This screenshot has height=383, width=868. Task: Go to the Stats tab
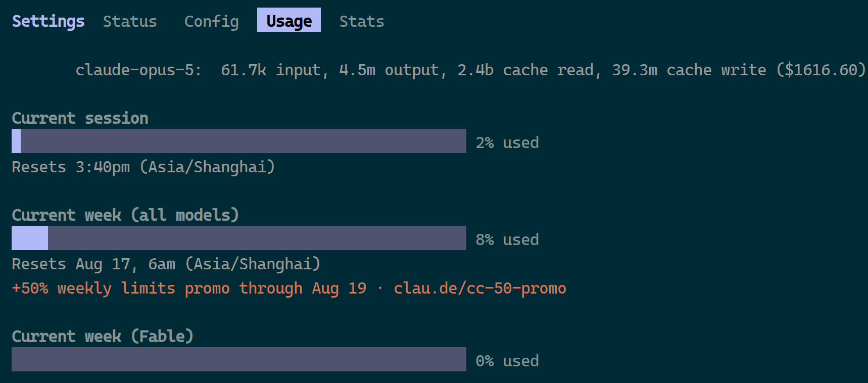click(x=362, y=21)
